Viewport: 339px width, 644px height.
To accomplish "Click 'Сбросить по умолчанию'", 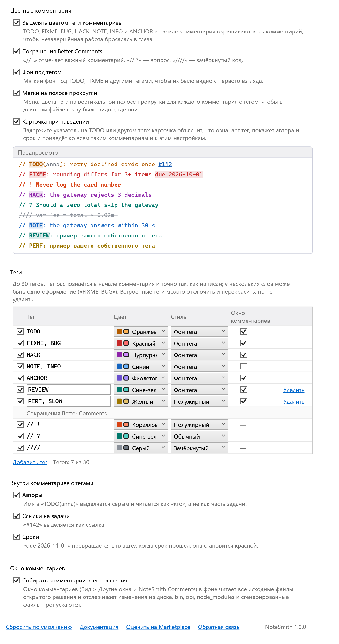I will [x=39, y=627].
